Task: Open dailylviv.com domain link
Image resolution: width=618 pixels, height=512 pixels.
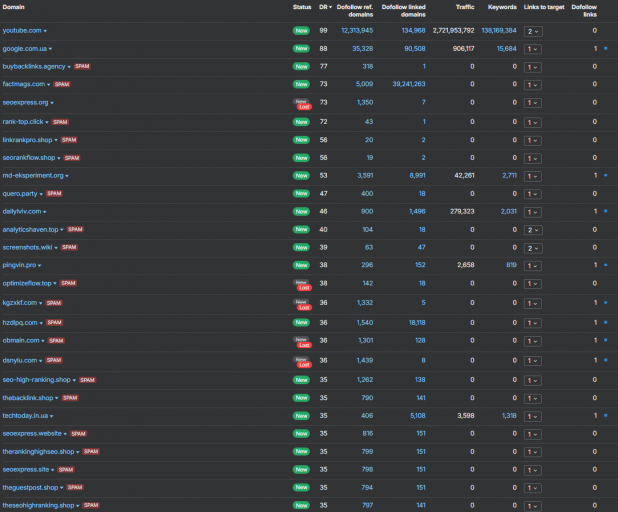Action: pos(22,211)
